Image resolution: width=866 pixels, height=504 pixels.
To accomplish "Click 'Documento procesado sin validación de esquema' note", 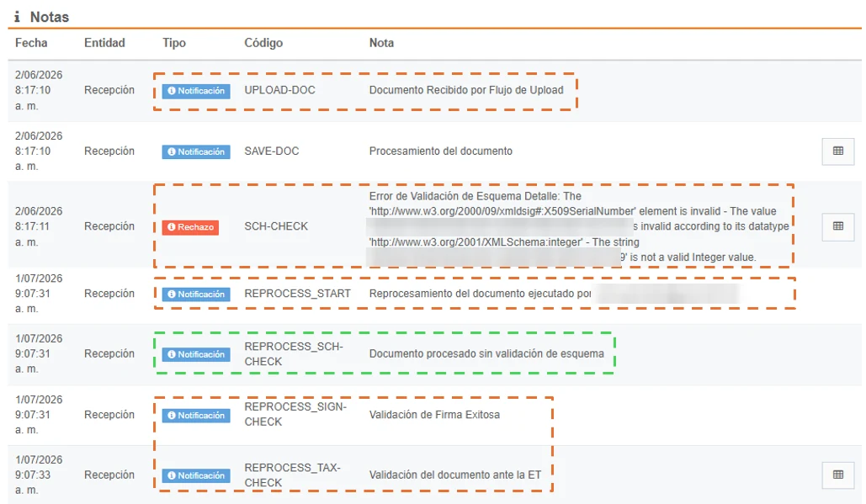I will tap(486, 354).
